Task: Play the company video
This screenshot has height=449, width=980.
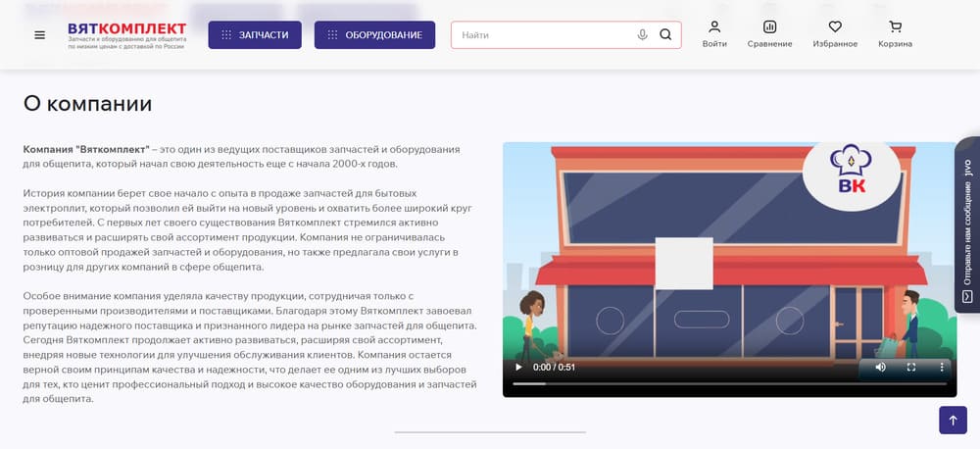Action: tap(518, 367)
